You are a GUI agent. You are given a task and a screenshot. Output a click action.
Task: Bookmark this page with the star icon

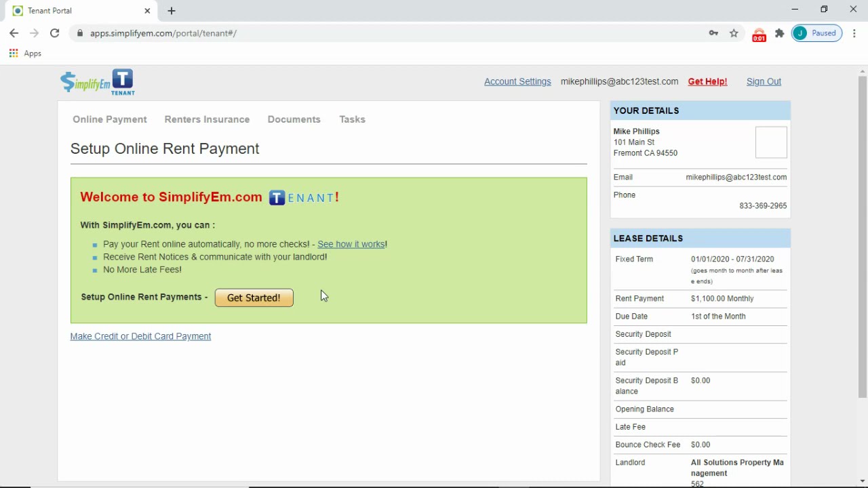click(734, 33)
